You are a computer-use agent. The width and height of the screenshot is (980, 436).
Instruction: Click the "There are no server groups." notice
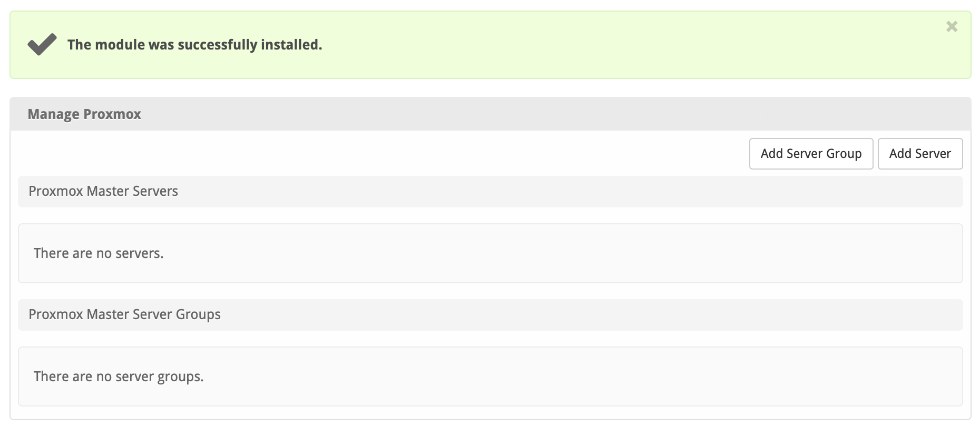click(119, 376)
